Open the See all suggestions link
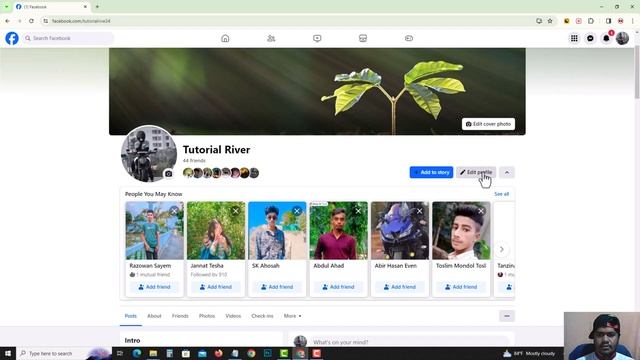The height and width of the screenshot is (360, 640). [502, 194]
